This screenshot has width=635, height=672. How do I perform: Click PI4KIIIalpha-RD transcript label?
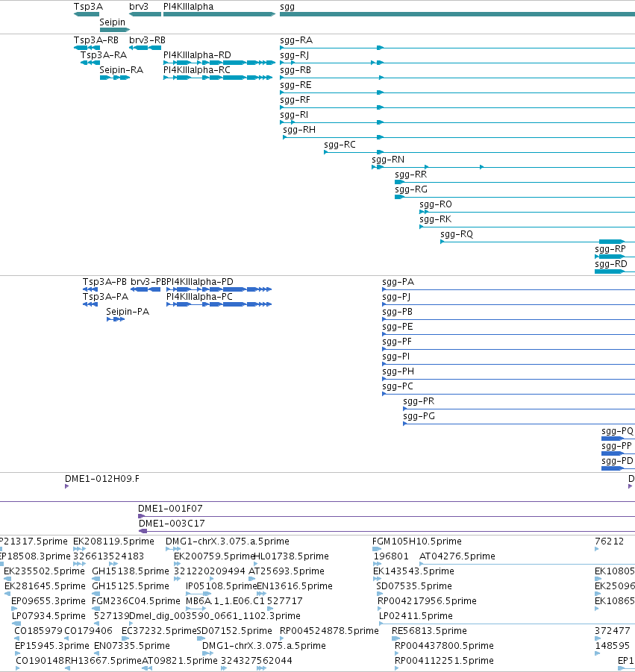197,55
